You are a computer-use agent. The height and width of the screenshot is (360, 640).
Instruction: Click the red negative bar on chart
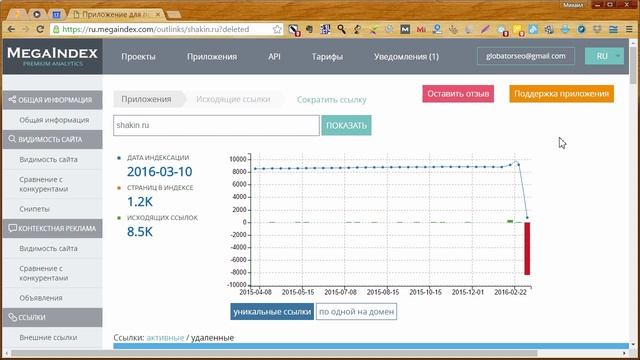(527, 249)
